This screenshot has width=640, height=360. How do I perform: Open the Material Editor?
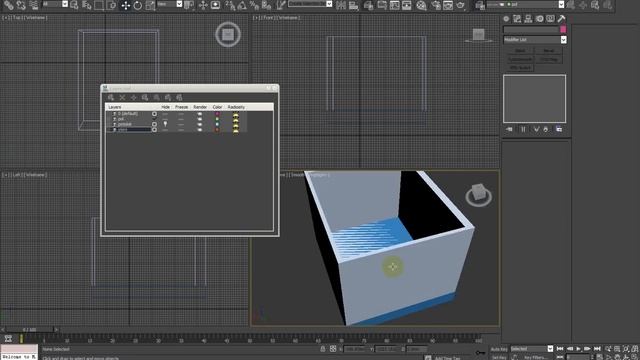coord(421,5)
